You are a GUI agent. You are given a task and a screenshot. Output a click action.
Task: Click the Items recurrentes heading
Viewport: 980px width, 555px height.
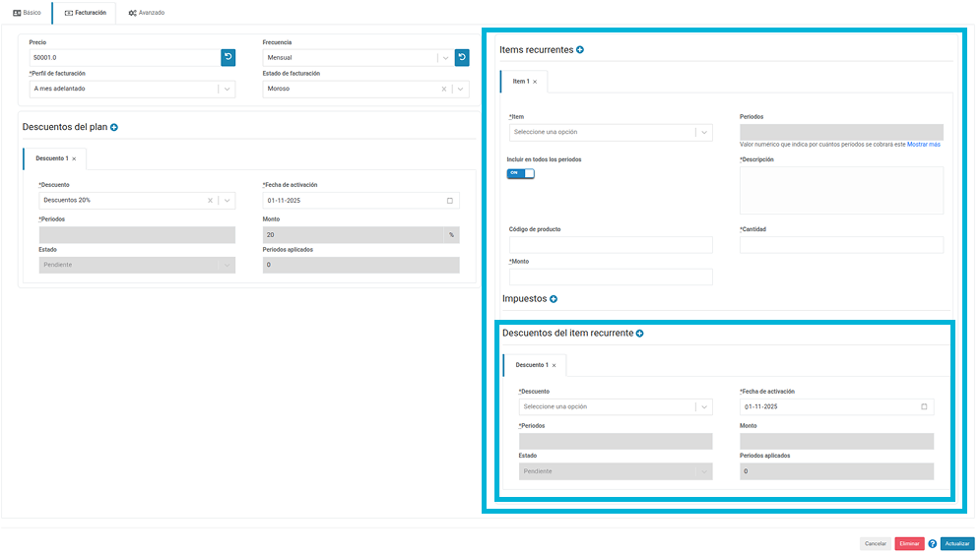point(536,50)
